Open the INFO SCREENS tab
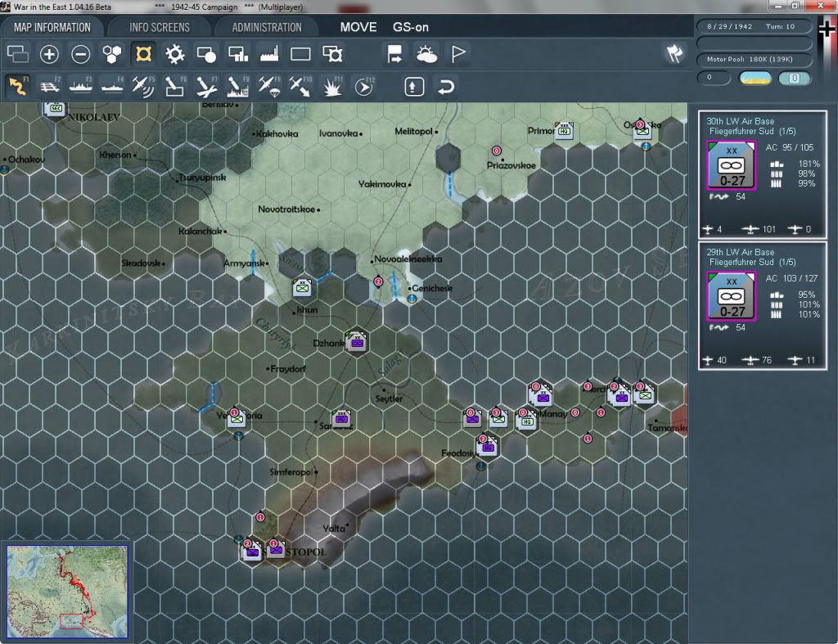The image size is (838, 644). pos(160,27)
